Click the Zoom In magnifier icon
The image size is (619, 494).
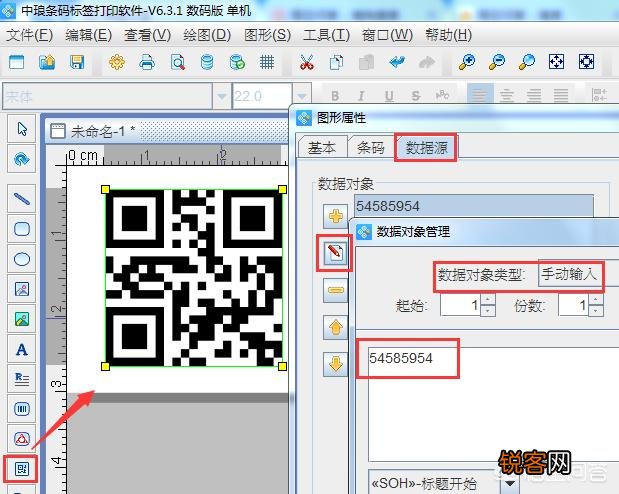467,62
